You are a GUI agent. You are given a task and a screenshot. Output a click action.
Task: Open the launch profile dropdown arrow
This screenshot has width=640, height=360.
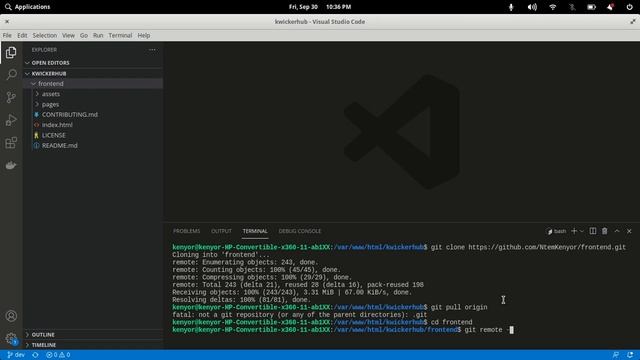(582, 231)
